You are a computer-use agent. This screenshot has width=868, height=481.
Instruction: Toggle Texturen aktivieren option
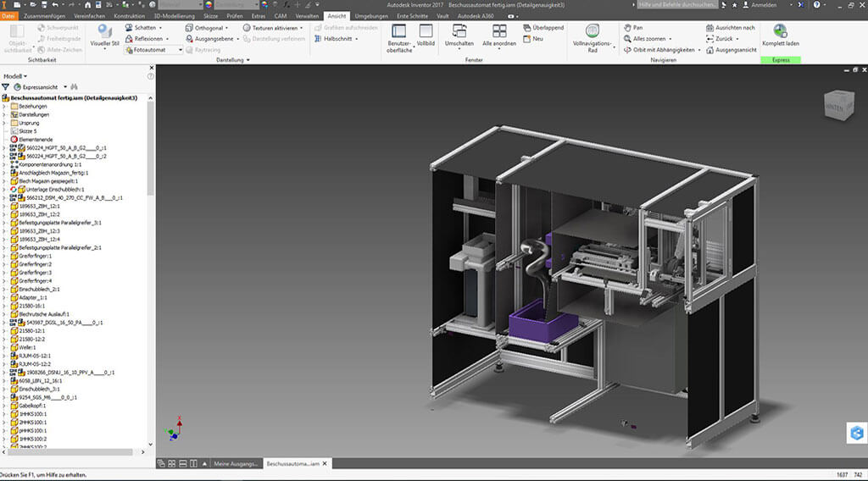(273, 27)
